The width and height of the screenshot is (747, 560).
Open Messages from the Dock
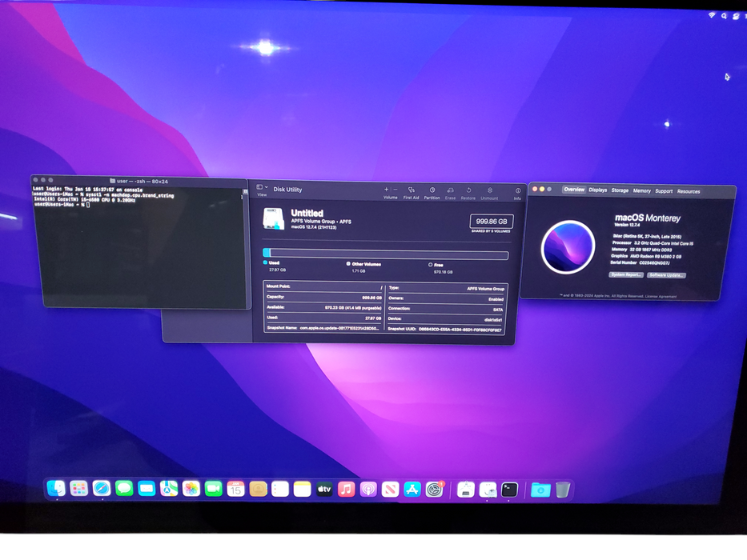(x=124, y=488)
